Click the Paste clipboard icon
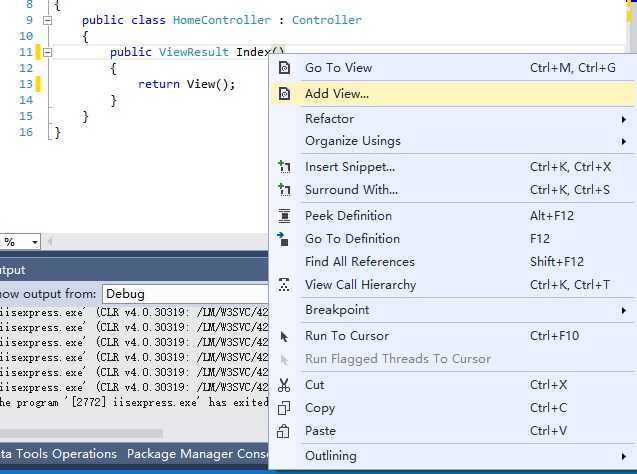Image resolution: width=637 pixels, height=474 pixels. pyautogui.click(x=283, y=431)
